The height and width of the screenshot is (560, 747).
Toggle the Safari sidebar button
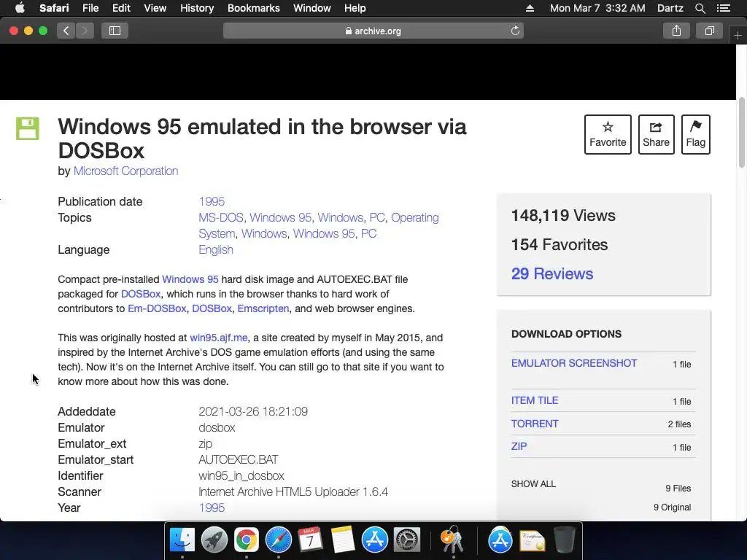click(115, 31)
